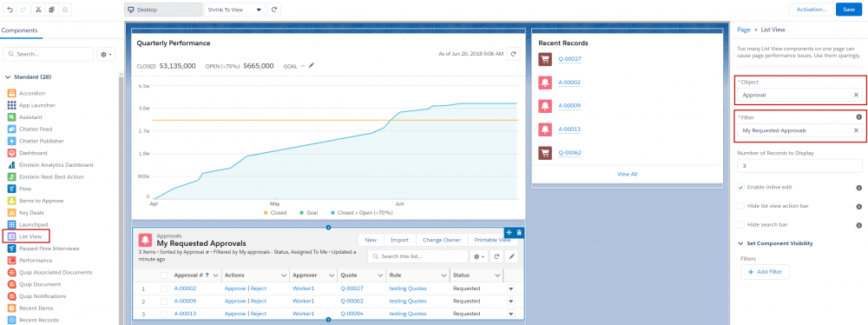Screen dimensions: 868x325
Task: Open the Shrink To View dropdown
Action: (x=234, y=10)
